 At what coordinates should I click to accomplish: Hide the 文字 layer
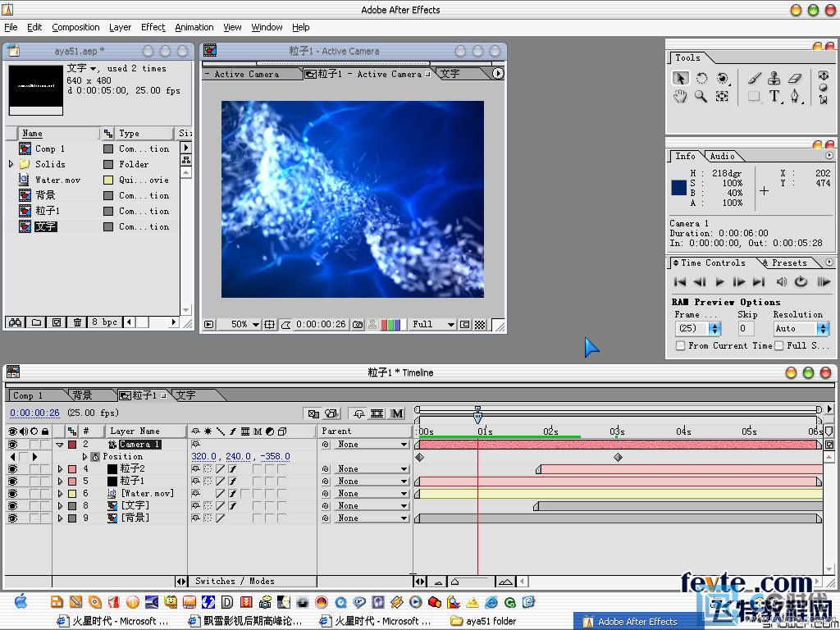12,505
